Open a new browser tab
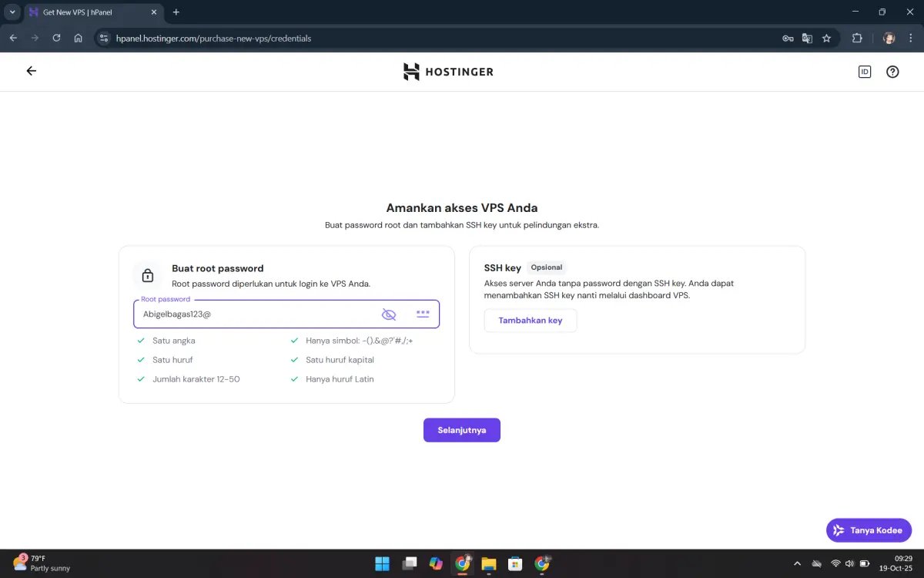Image resolution: width=924 pixels, height=578 pixels. (x=176, y=12)
